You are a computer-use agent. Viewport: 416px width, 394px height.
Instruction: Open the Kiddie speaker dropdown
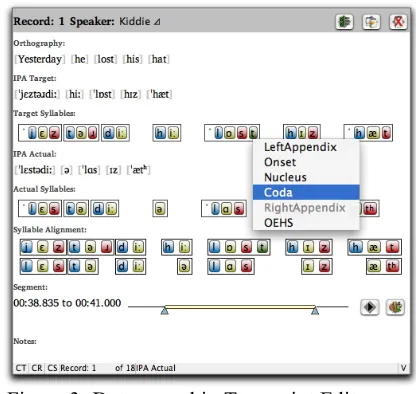click(140, 21)
